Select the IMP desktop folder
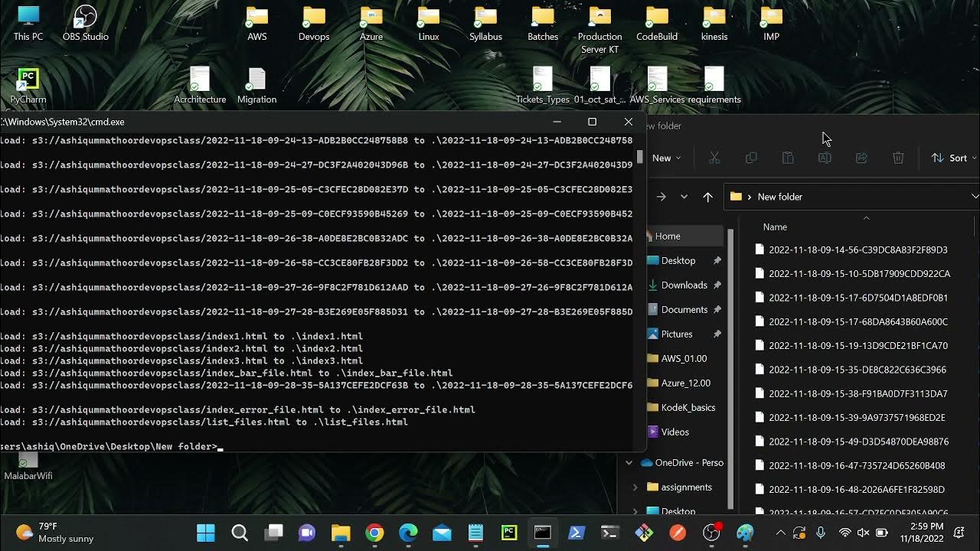The height and width of the screenshot is (551, 980). [771, 23]
